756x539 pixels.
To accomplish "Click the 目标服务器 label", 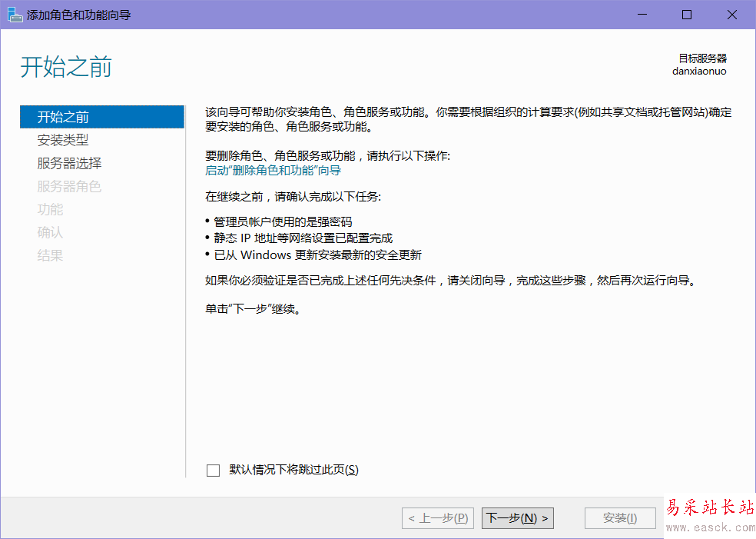I will (x=703, y=58).
